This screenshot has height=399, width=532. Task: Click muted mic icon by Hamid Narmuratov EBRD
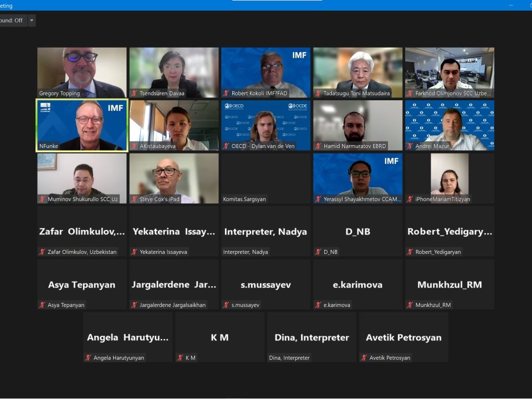[x=318, y=146]
